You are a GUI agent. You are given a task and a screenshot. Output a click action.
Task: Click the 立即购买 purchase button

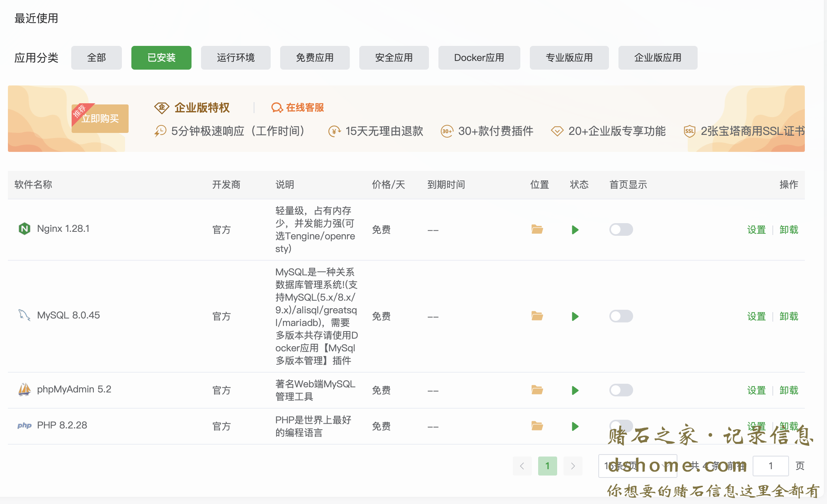100,118
